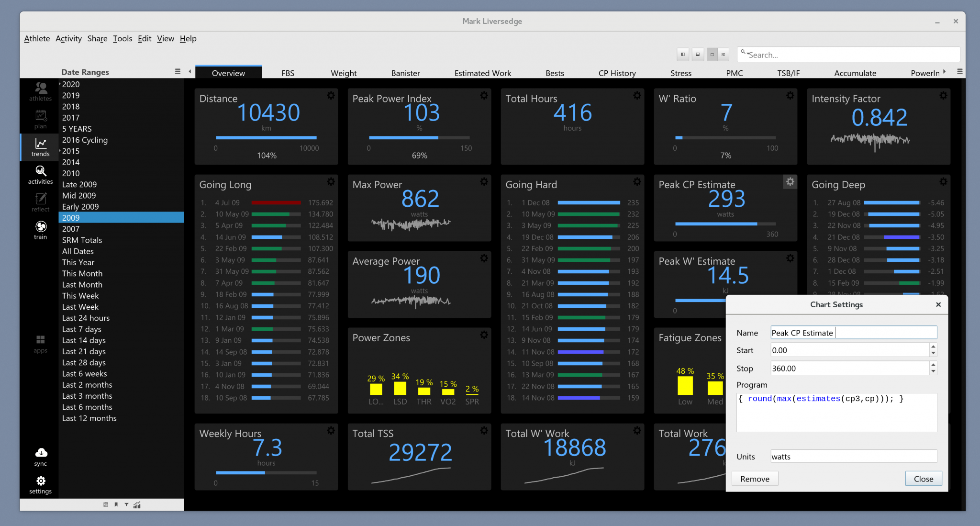Image resolution: width=980 pixels, height=526 pixels.
Task: Open the Date Ranges hamburger menu
Action: point(178,71)
